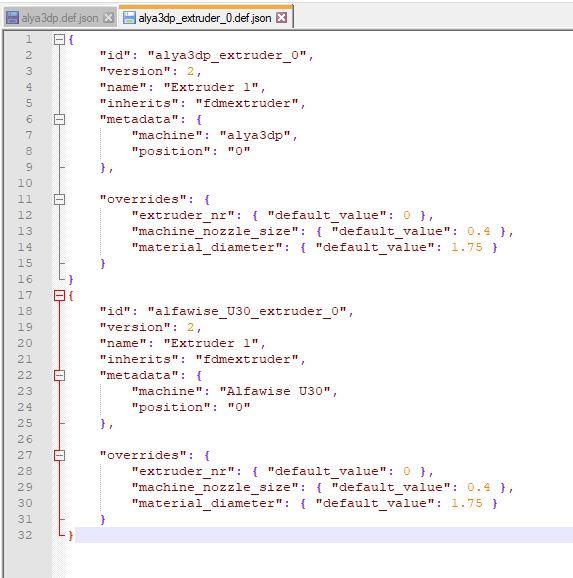Click the red closing brace on line 32
The height and width of the screenshot is (578, 573).
[x=71, y=536]
